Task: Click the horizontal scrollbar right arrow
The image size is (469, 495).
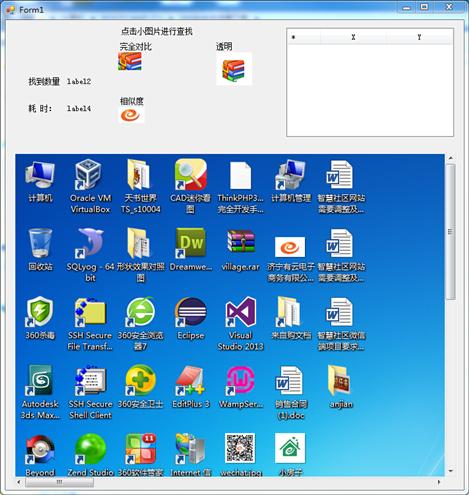Action: point(439,482)
